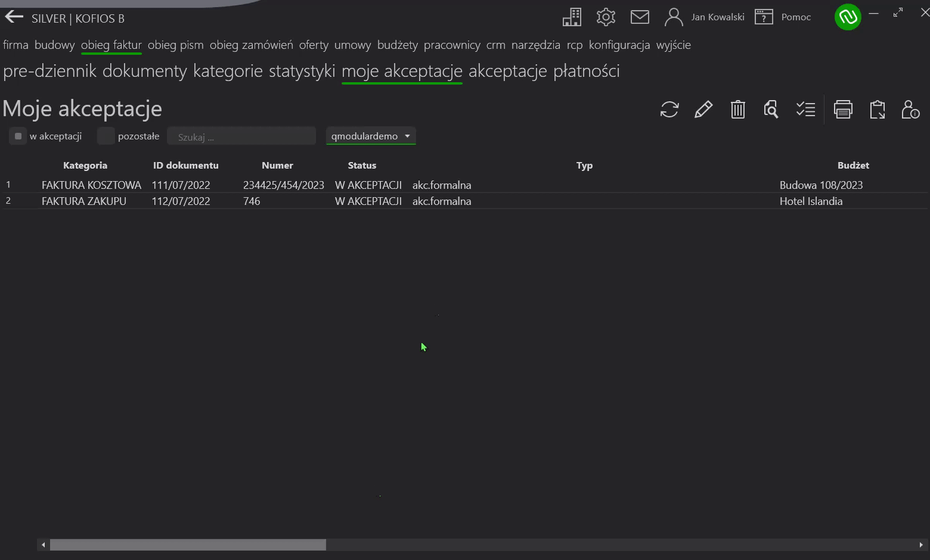Select the 'FAKTURA KOSZTOWA' row
This screenshot has height=560, width=930.
pos(465,185)
